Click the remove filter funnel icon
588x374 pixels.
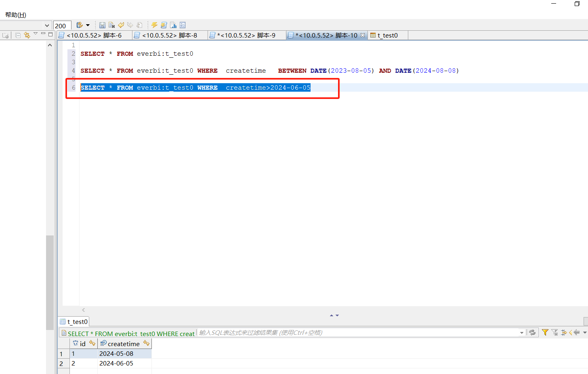(554, 332)
